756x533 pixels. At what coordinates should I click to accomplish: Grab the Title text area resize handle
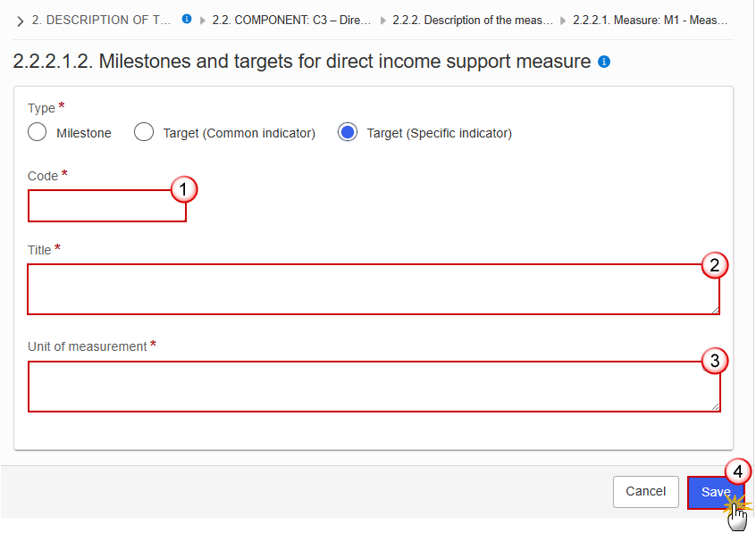pos(716,310)
